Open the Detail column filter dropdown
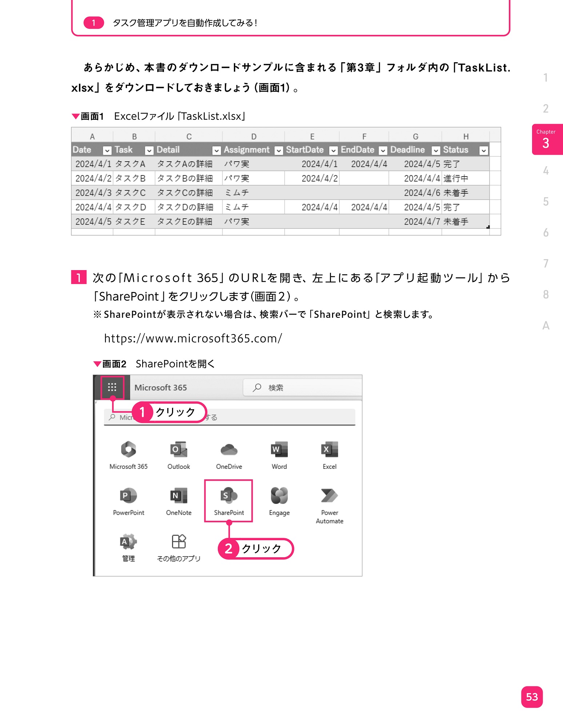 [216, 150]
